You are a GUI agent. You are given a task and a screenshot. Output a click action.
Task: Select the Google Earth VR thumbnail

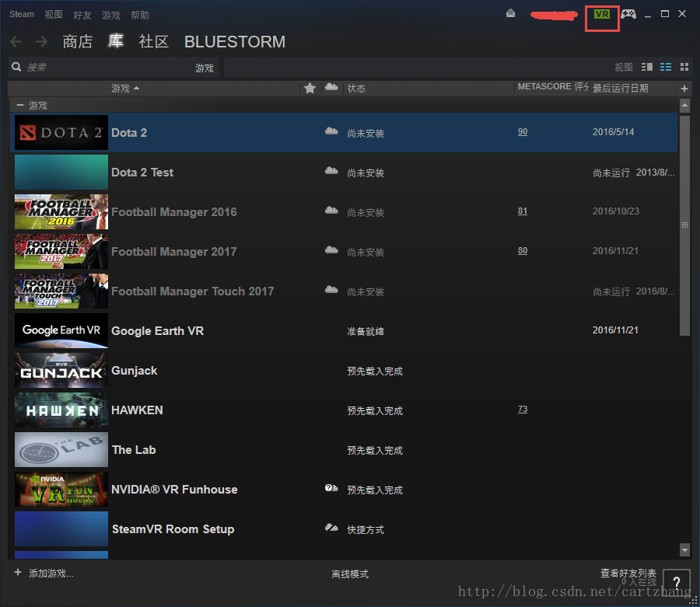coord(61,330)
